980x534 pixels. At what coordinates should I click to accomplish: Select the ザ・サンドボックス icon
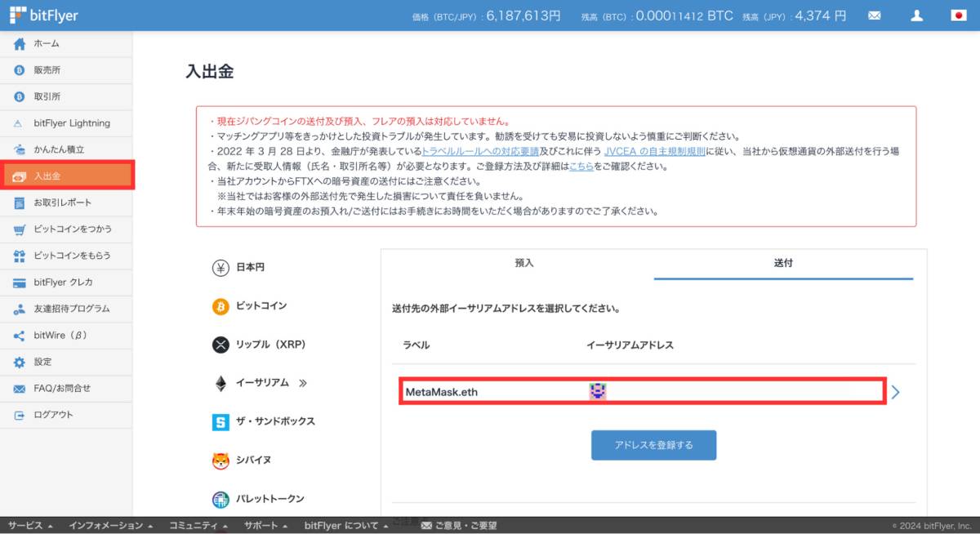(x=220, y=421)
